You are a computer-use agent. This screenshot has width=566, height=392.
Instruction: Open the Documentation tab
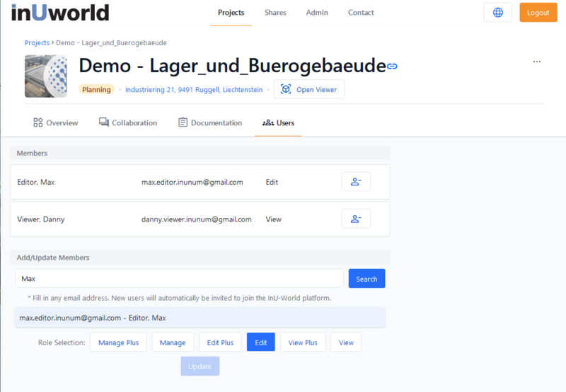pos(210,122)
